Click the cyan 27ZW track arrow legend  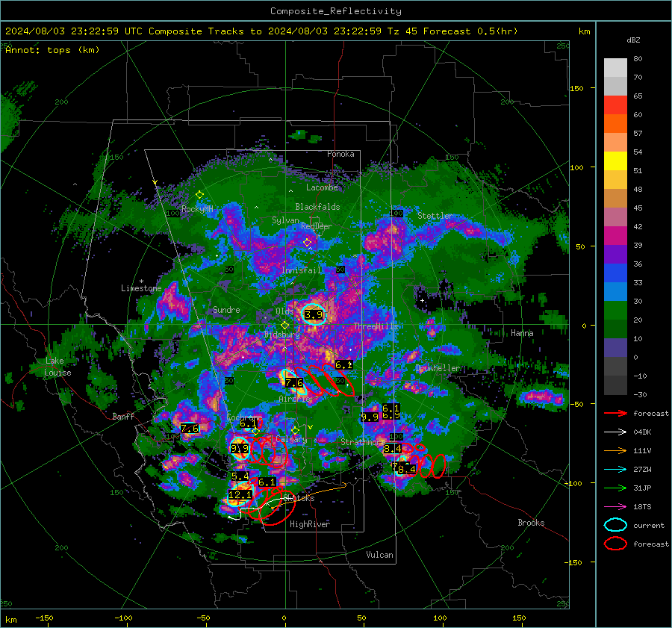[615, 470]
